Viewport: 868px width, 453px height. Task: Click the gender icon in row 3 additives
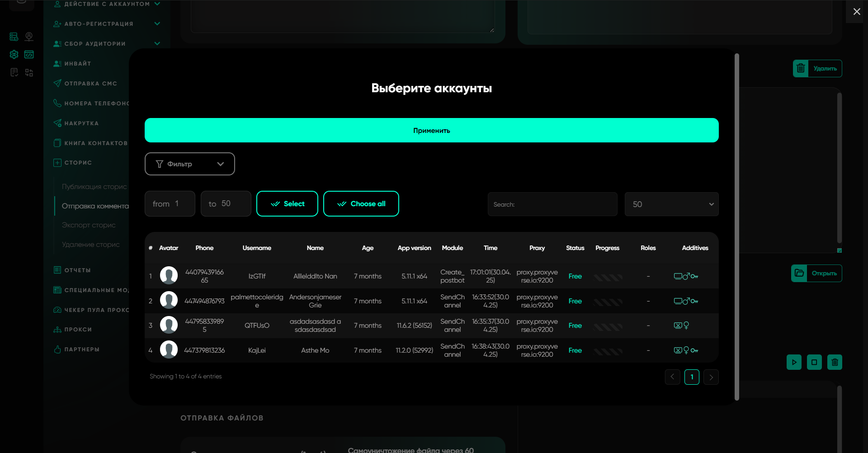tap(686, 326)
